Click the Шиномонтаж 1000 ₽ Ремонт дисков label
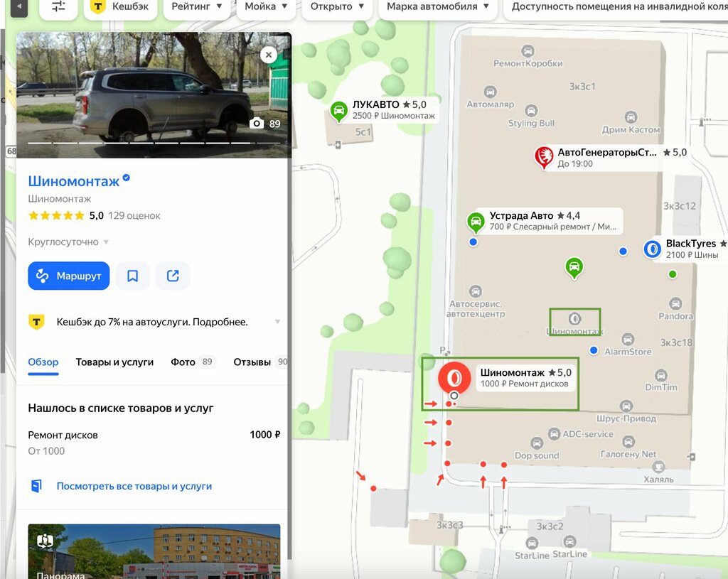Image resolution: width=728 pixels, height=579 pixels. (x=525, y=378)
